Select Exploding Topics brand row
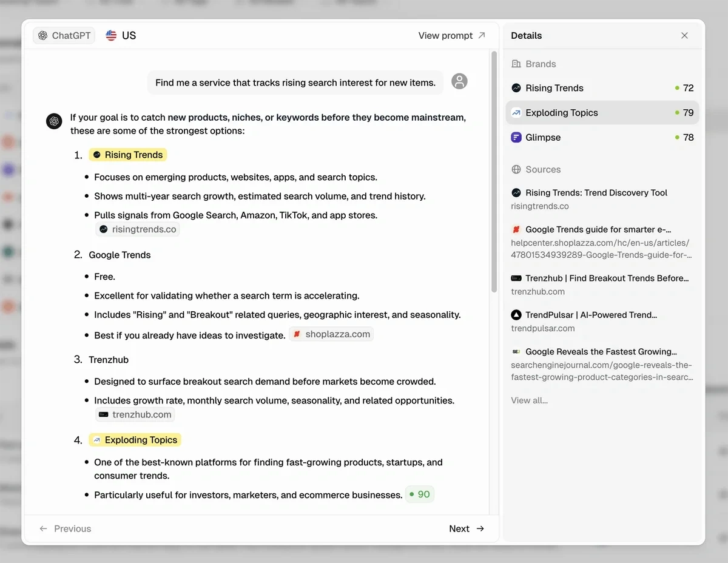Viewport: 728px width, 563px height. (x=602, y=113)
